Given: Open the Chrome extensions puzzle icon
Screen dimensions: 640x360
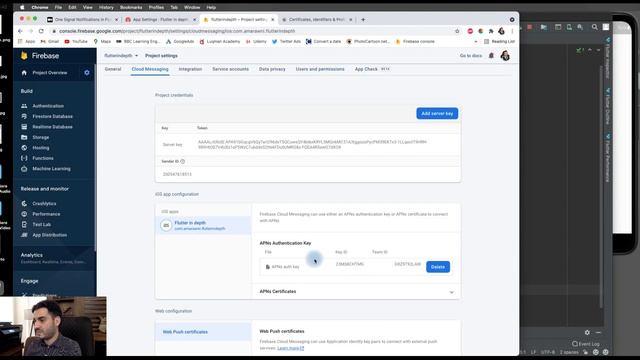Looking at the screenshot, I should pyautogui.click(x=491, y=31).
